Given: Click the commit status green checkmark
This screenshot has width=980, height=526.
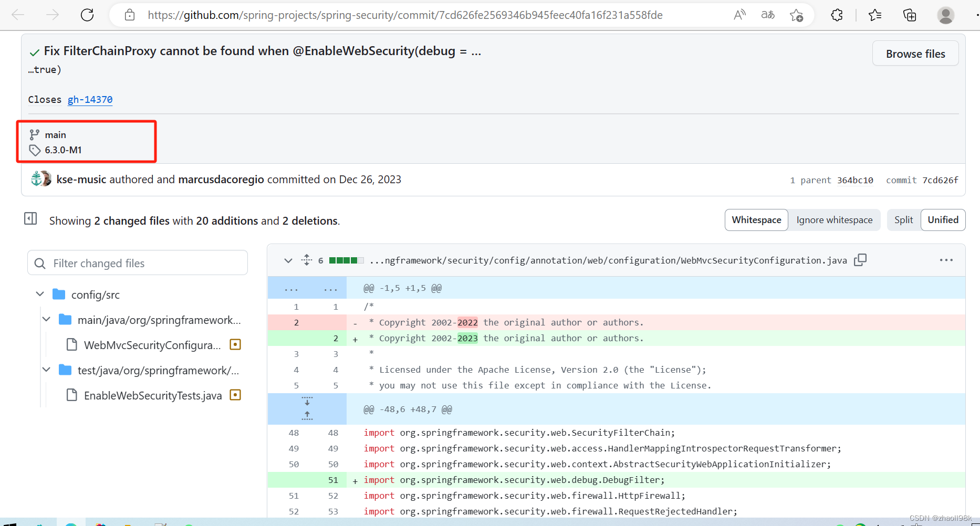Looking at the screenshot, I should [x=35, y=52].
